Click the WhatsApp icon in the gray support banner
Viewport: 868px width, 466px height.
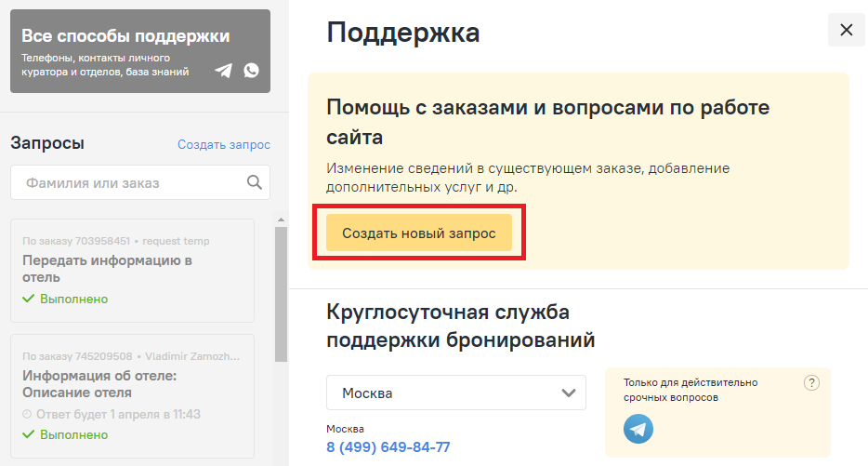(251, 71)
